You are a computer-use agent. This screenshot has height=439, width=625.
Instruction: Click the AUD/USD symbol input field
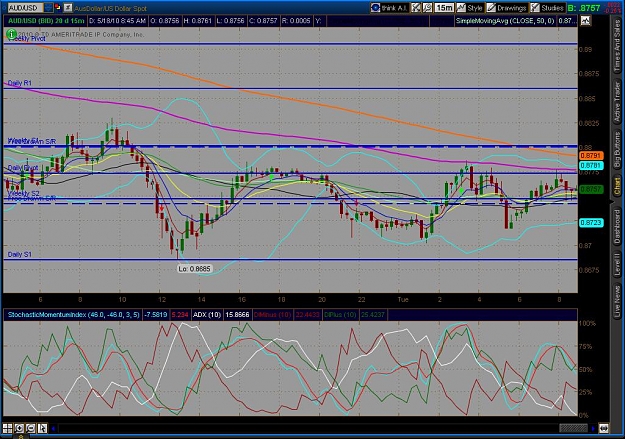[x=25, y=8]
